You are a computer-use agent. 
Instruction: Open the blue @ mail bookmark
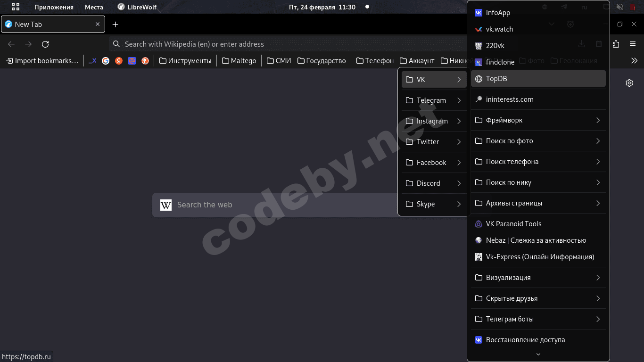click(132, 61)
